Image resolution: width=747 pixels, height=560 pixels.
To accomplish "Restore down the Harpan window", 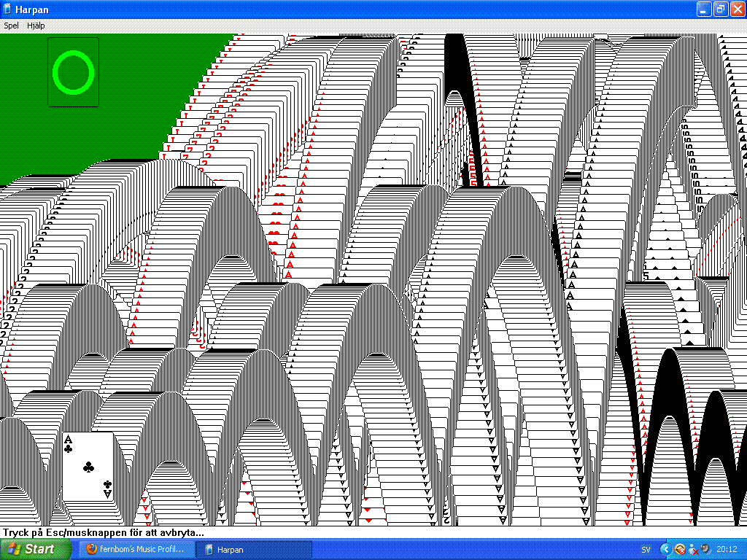I will 721,9.
